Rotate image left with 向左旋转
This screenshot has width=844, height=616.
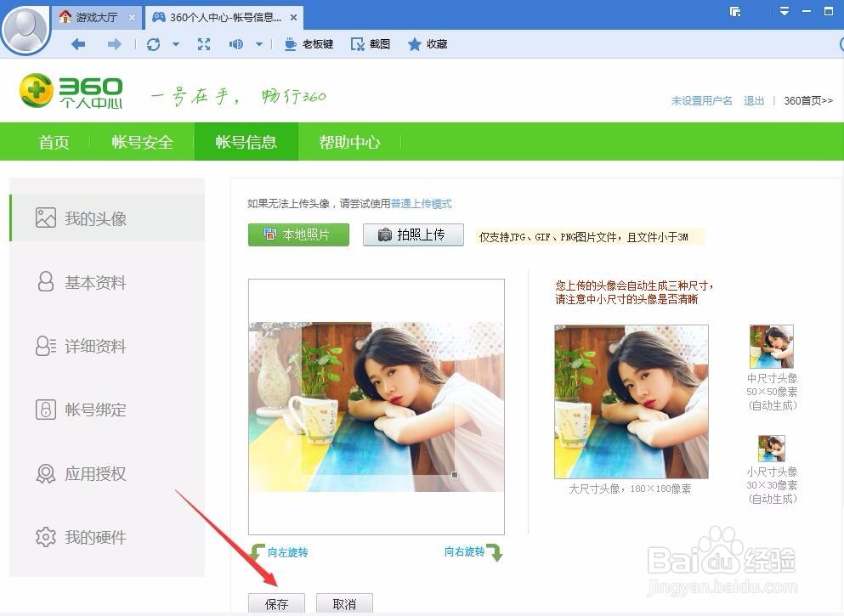pos(280,552)
